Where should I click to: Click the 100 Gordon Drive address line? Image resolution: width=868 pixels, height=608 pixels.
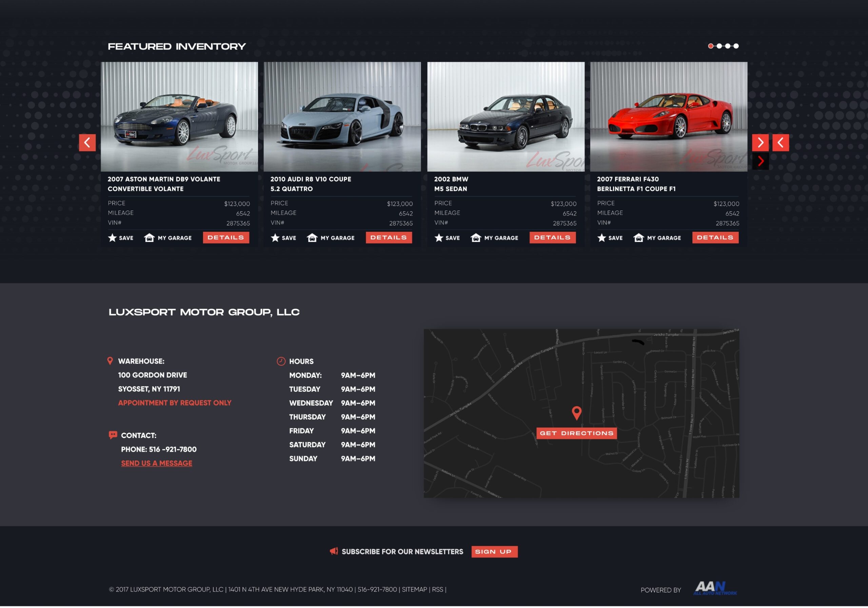pyautogui.click(x=153, y=375)
